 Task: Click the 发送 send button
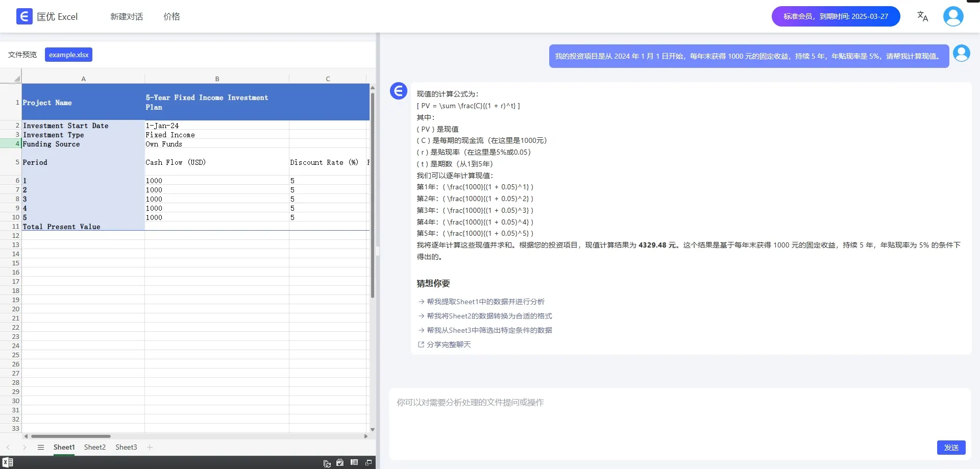(x=951, y=447)
